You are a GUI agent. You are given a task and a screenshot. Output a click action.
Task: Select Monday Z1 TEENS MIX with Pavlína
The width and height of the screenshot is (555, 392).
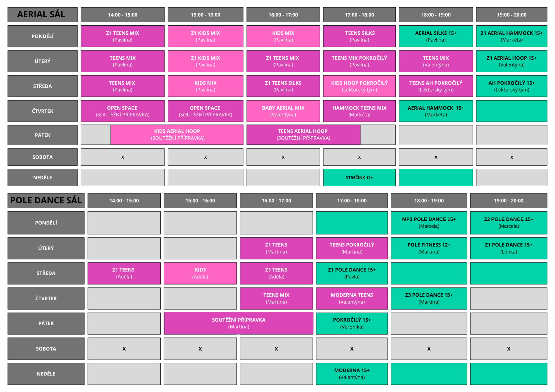tap(123, 36)
